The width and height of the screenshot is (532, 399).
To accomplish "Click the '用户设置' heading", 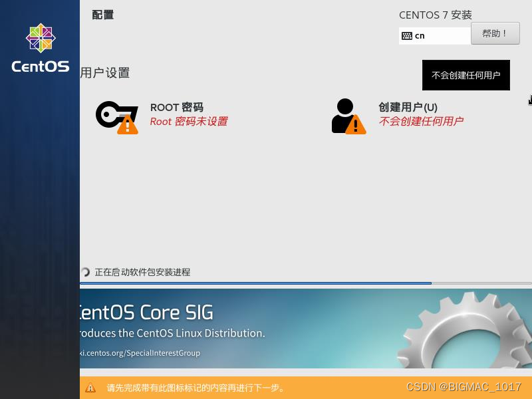I will [105, 72].
